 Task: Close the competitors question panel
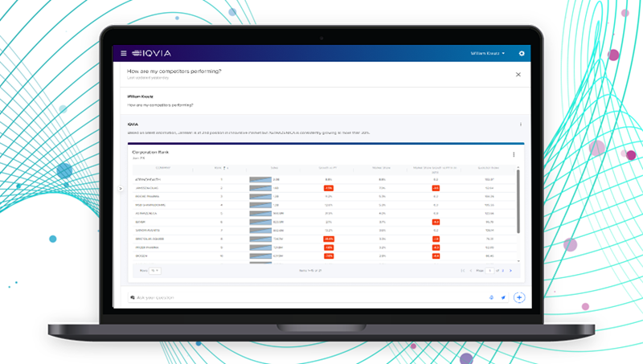(x=518, y=75)
